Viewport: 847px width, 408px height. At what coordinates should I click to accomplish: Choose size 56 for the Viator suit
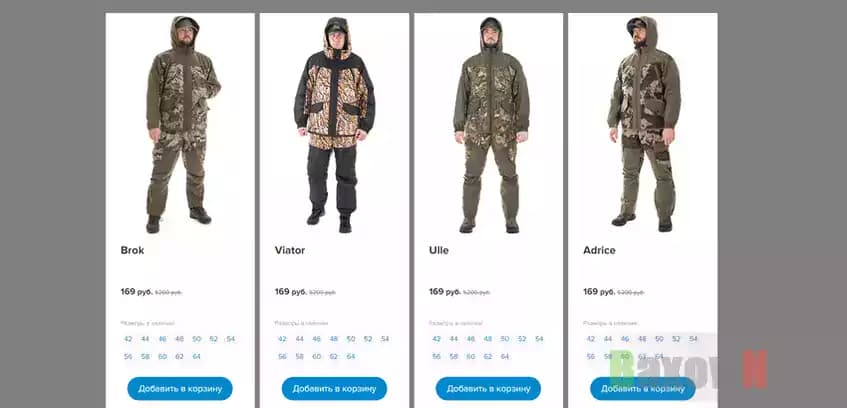[x=283, y=357]
